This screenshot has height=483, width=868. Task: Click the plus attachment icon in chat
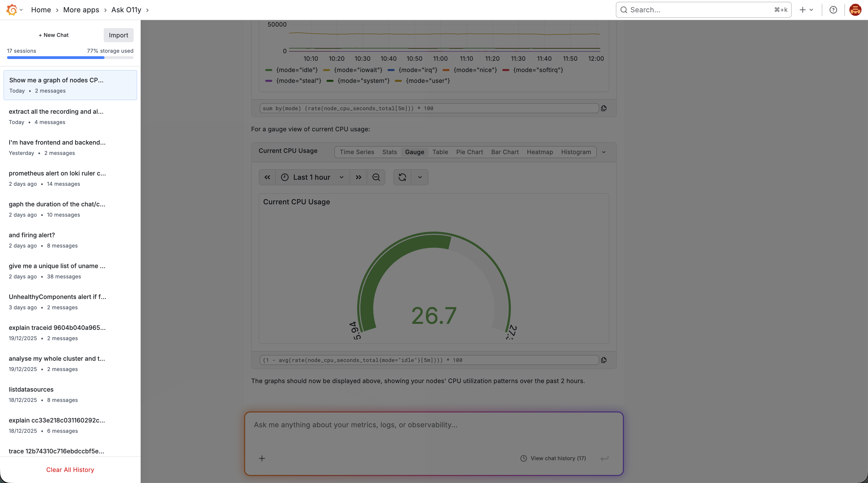point(262,458)
